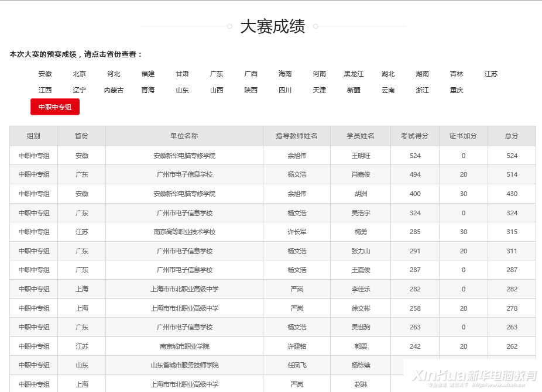This screenshot has height=392, width=542.
Task: Click 南京高等职业技术学校 table cell
Action: pos(184,232)
